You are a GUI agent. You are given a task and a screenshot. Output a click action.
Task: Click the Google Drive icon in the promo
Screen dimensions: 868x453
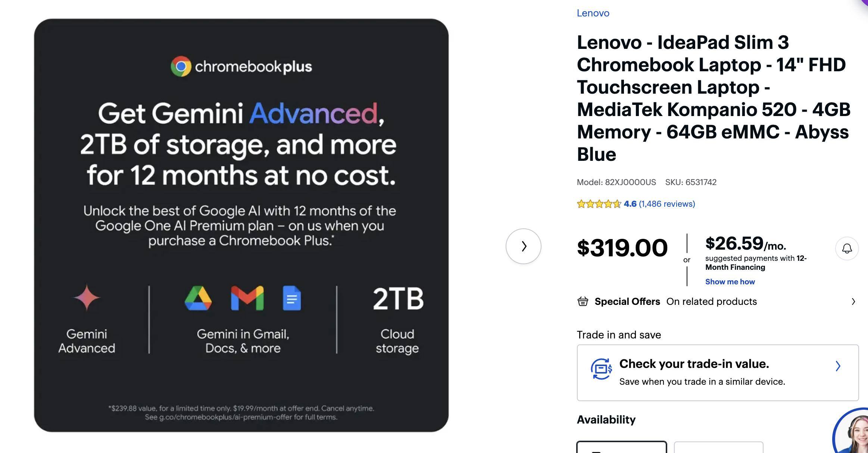pyautogui.click(x=198, y=298)
